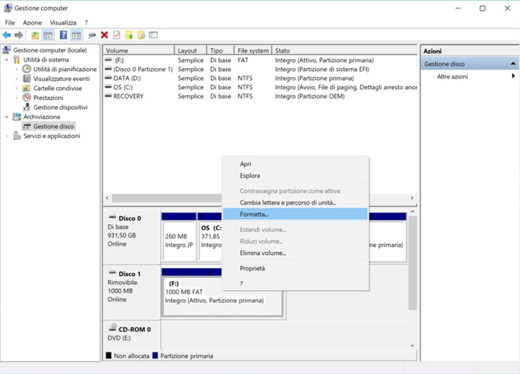Expand the Cartelle condivise node

click(17, 88)
